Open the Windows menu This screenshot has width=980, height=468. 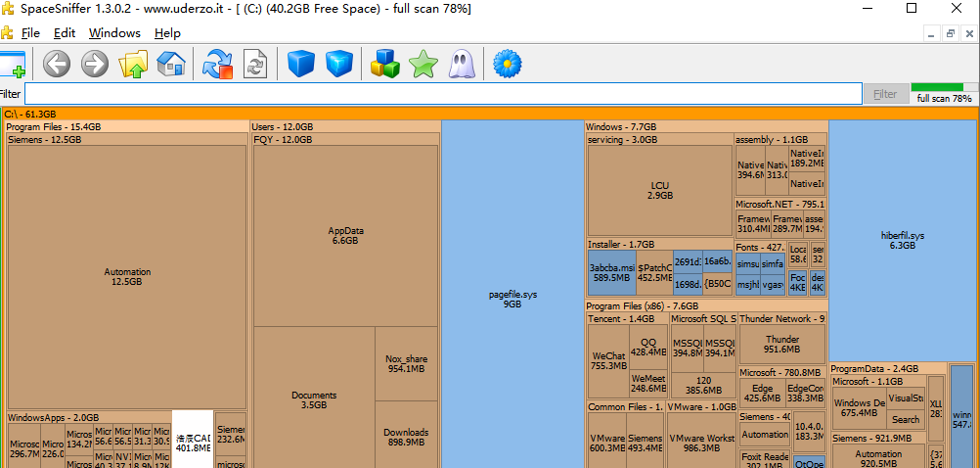point(114,33)
